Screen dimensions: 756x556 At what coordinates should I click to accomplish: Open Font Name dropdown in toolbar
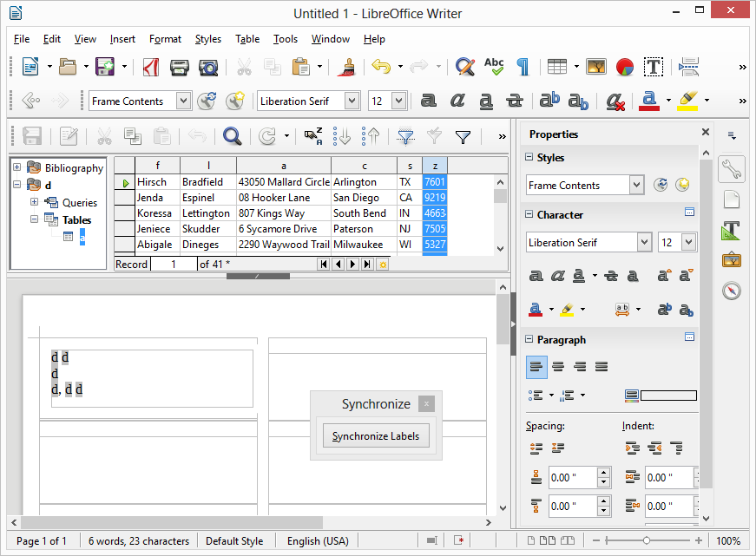[x=352, y=101]
